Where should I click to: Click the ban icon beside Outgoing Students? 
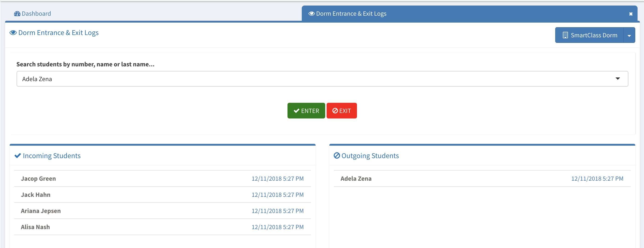point(337,156)
